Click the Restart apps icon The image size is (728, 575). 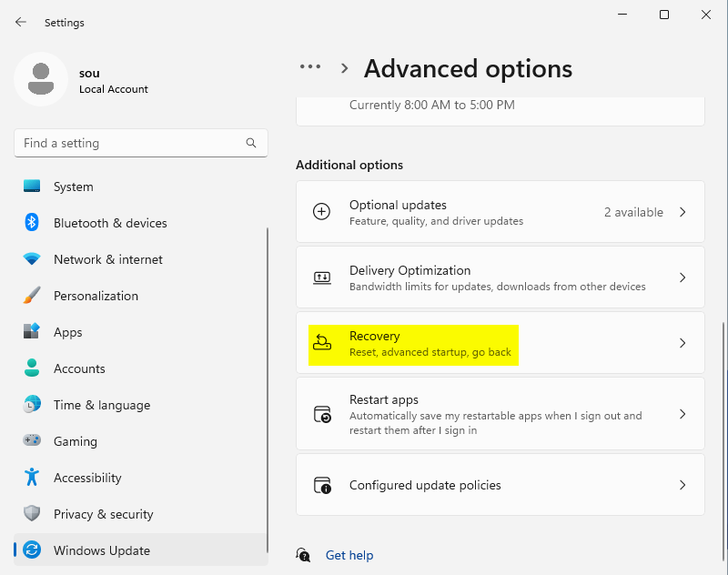coord(322,414)
